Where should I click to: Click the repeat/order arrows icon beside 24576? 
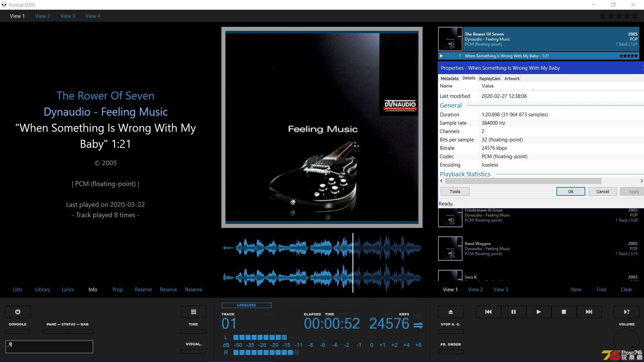pos(418,325)
